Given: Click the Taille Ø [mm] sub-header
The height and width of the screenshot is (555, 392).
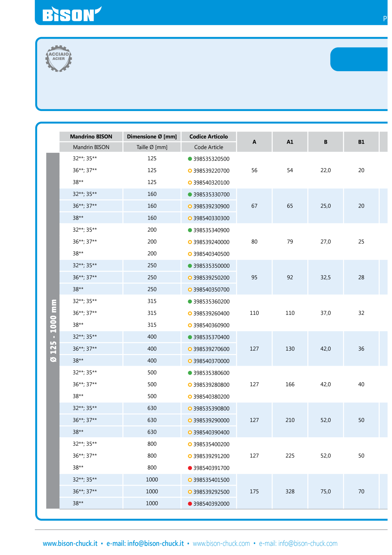Looking at the screenshot, I should tap(152, 147).
